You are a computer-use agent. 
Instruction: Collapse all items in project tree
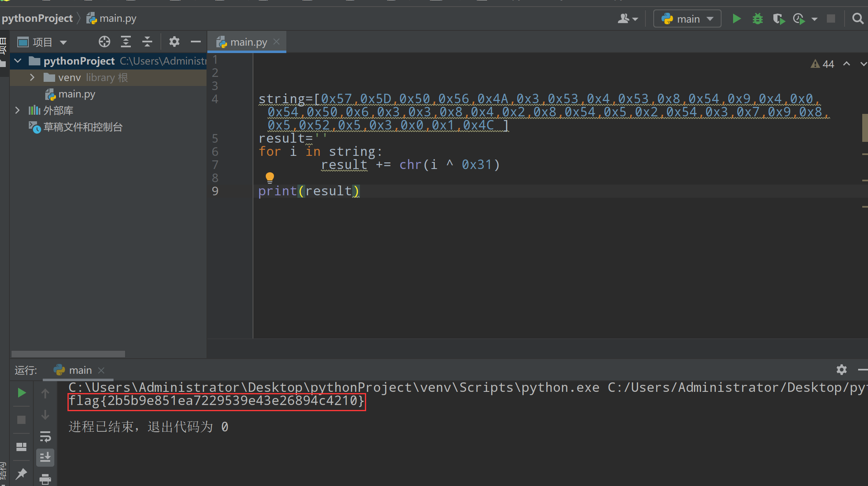[x=147, y=42]
